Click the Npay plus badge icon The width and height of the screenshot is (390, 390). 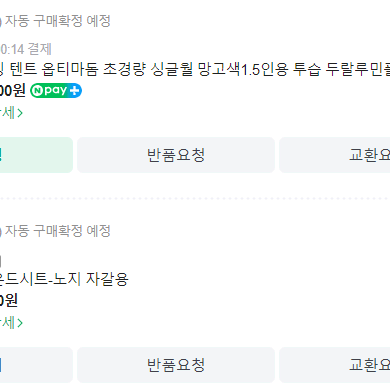click(56, 91)
